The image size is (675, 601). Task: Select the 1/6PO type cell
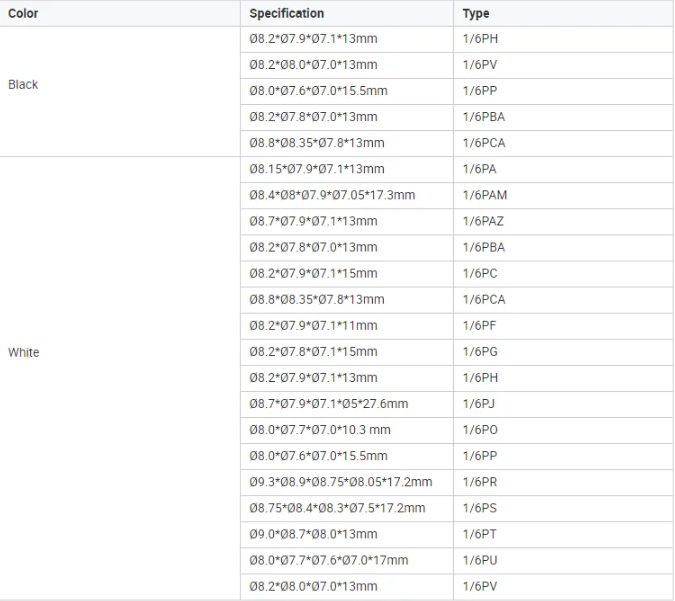[480, 430]
